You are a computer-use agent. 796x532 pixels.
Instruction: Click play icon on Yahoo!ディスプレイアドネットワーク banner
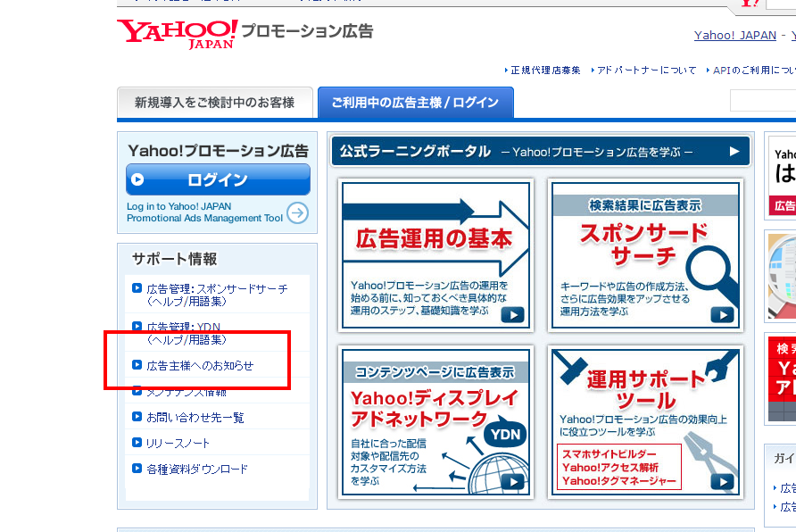tap(512, 482)
